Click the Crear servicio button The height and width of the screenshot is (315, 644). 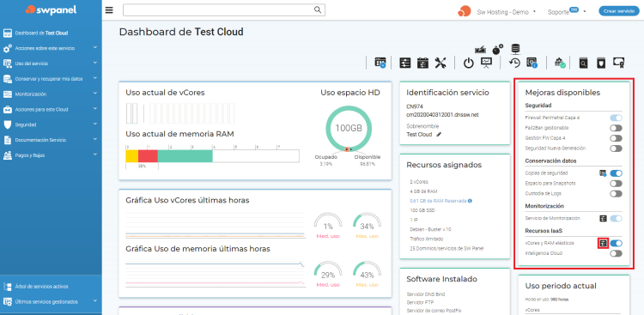tap(619, 11)
